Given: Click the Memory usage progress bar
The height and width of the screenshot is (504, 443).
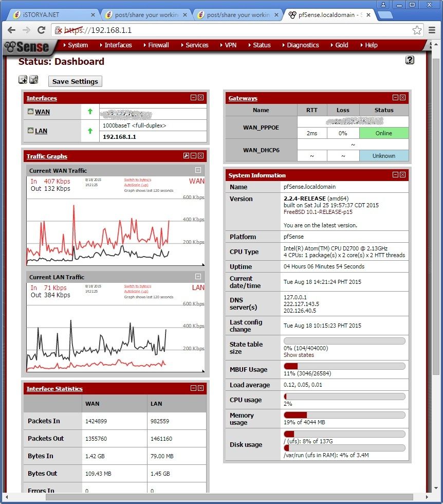Looking at the screenshot, I should click(x=344, y=415).
